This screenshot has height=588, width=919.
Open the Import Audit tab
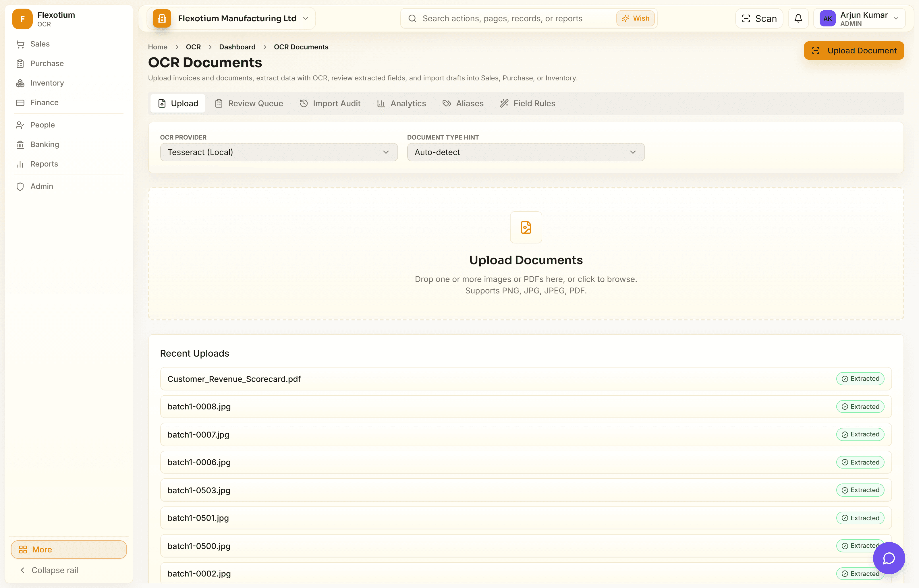pos(330,103)
